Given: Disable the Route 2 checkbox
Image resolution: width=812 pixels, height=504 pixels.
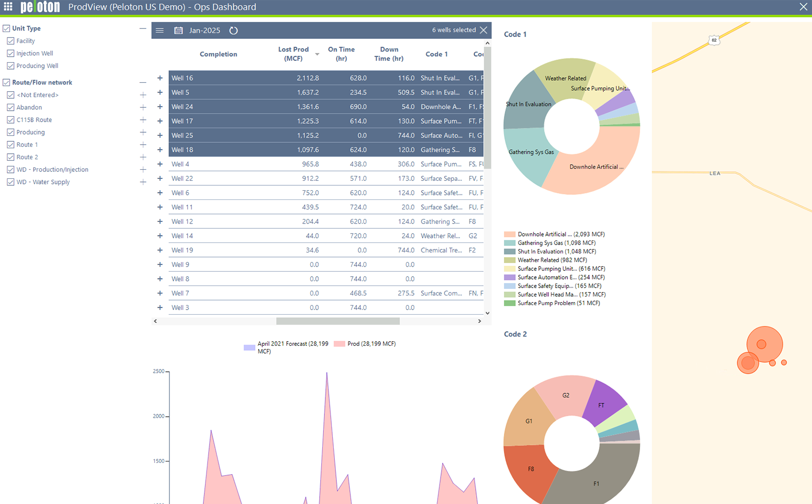Looking at the screenshot, I should coord(11,157).
